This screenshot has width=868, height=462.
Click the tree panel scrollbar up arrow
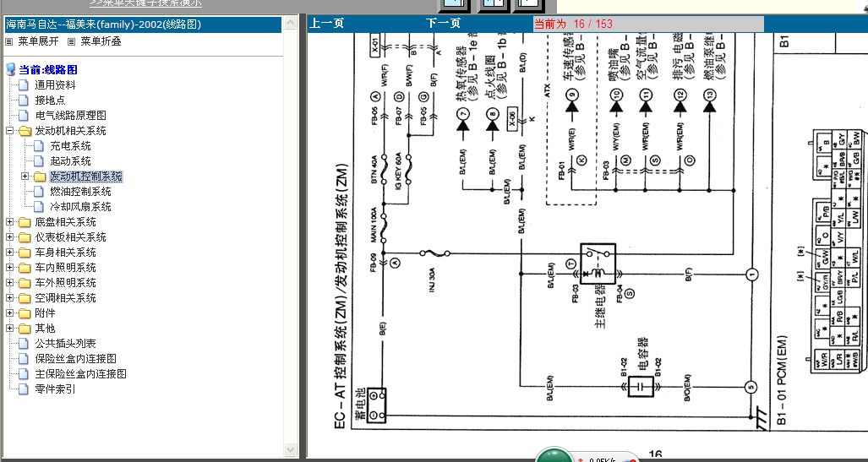click(x=291, y=23)
